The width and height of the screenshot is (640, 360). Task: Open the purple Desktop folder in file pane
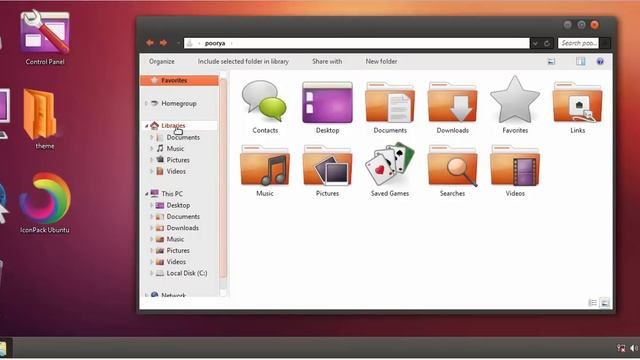(327, 102)
